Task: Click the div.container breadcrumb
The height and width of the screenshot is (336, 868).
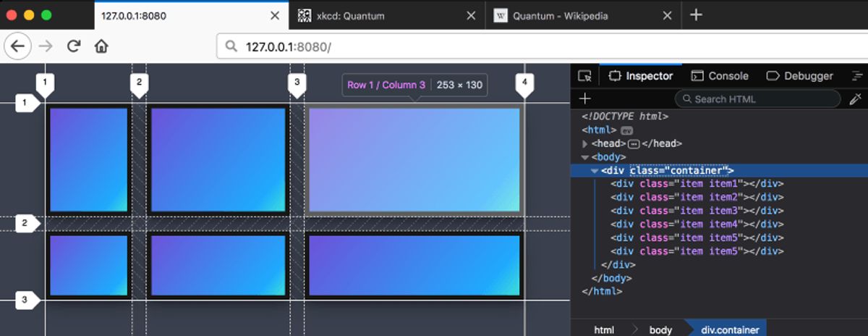Action: pyautogui.click(x=731, y=329)
